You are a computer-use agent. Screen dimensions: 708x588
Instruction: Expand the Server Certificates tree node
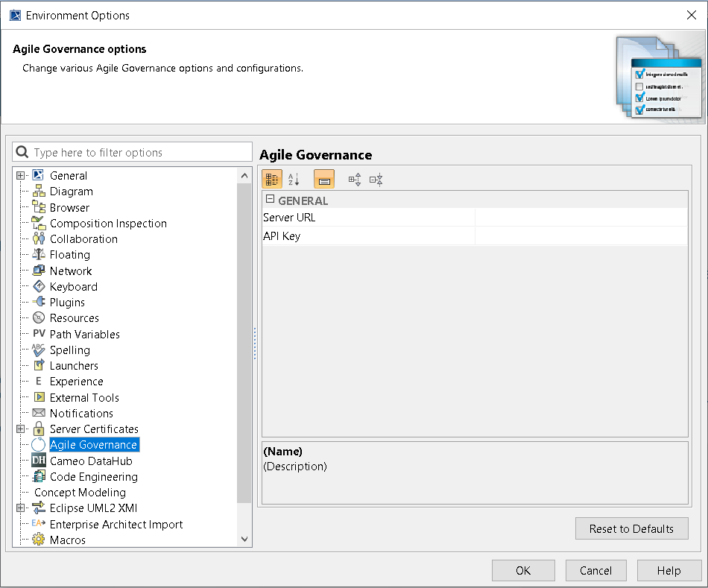point(20,429)
